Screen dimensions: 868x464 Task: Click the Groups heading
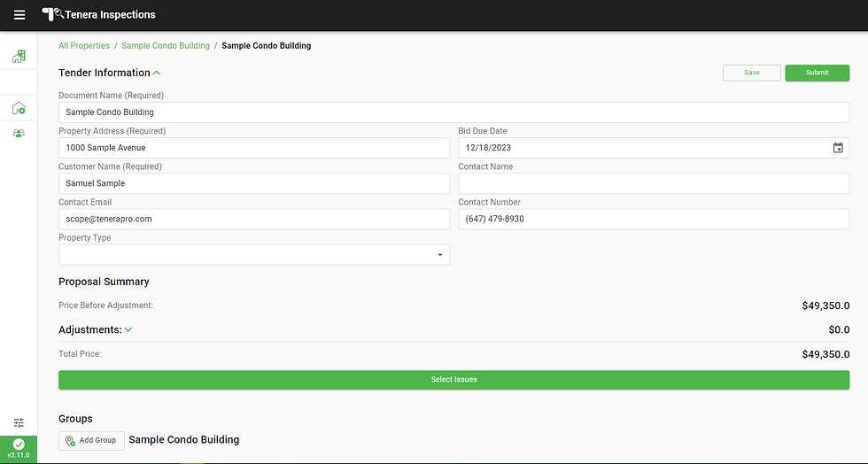(76, 419)
